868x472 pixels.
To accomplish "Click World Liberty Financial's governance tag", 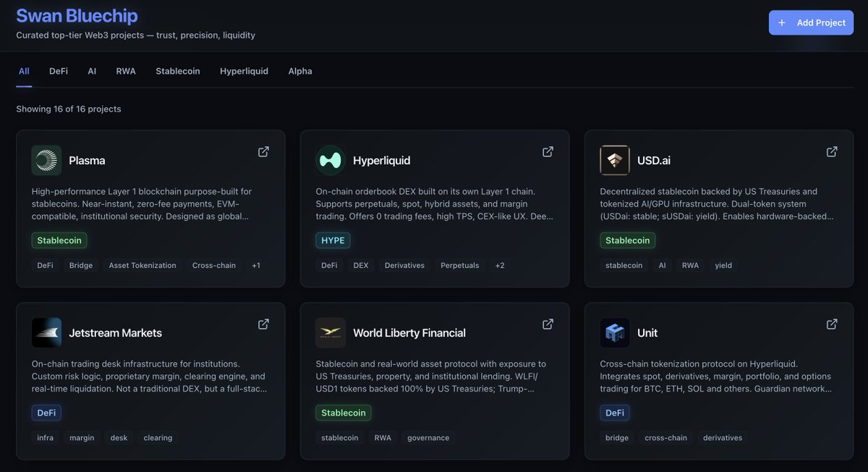I will tap(428, 438).
